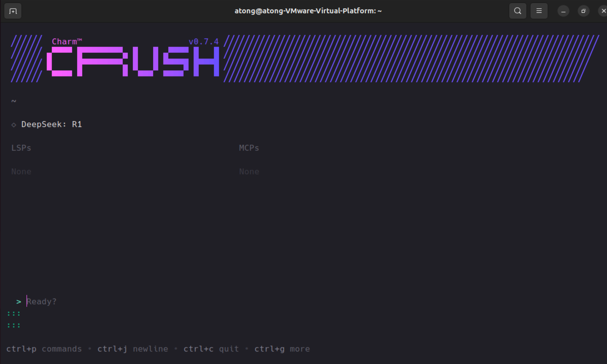Click the MCPs section heading

249,148
